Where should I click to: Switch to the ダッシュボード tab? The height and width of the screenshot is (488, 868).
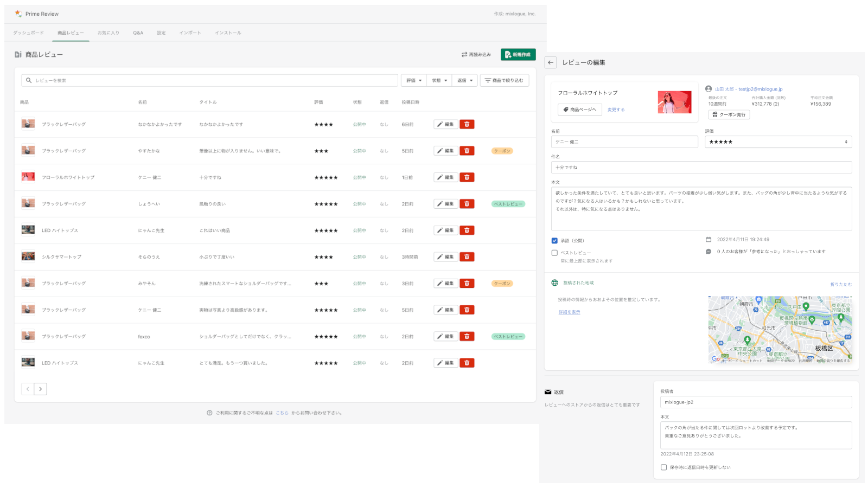pyautogui.click(x=29, y=33)
